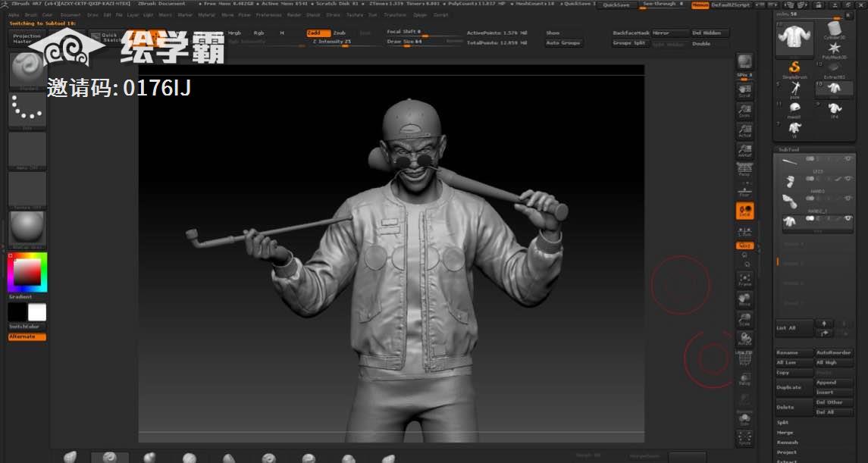The image size is (868, 463).
Task: Click the Actual size icon
Action: [744, 130]
